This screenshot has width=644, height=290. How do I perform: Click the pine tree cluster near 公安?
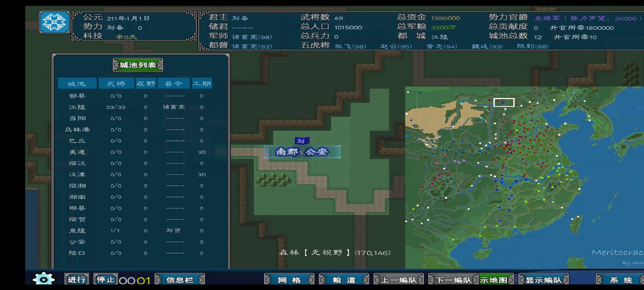[273, 179]
